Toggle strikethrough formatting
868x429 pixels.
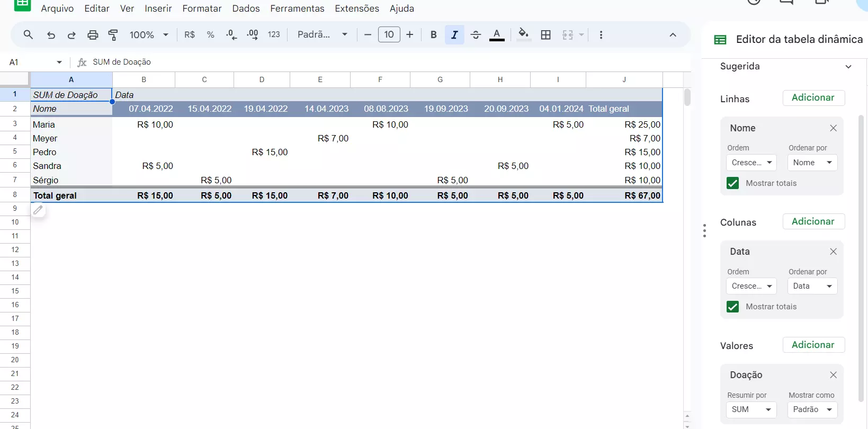476,35
